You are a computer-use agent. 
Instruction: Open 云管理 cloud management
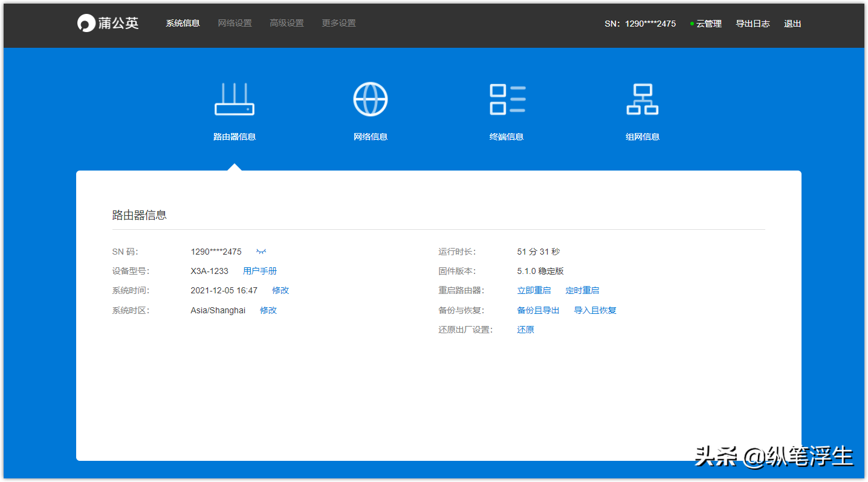[x=709, y=24]
